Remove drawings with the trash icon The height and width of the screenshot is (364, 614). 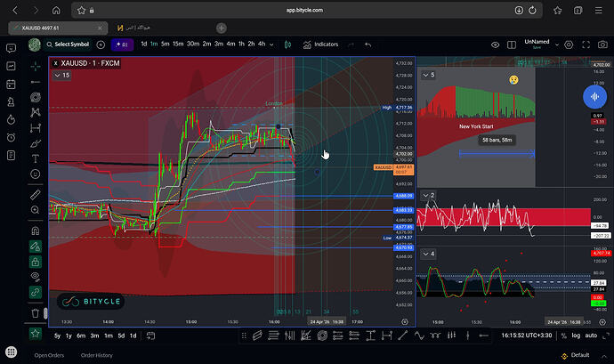[x=36, y=313]
